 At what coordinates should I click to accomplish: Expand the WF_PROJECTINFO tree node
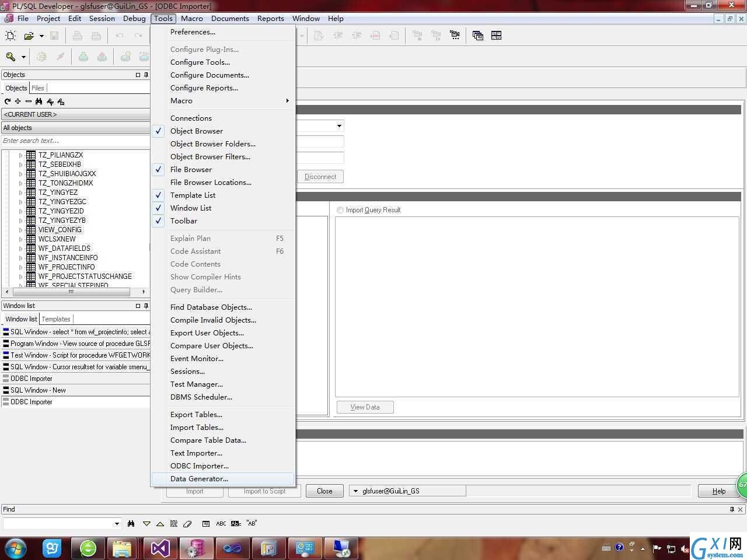tap(20, 267)
